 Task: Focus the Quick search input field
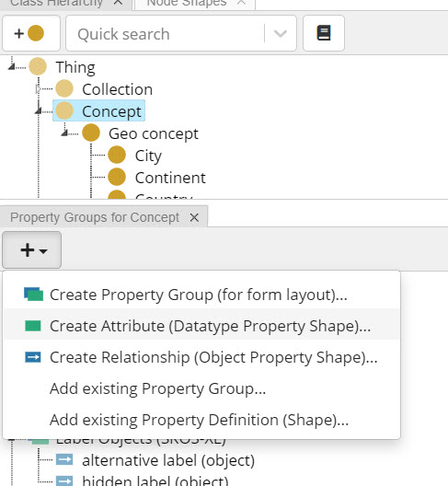tap(166, 33)
